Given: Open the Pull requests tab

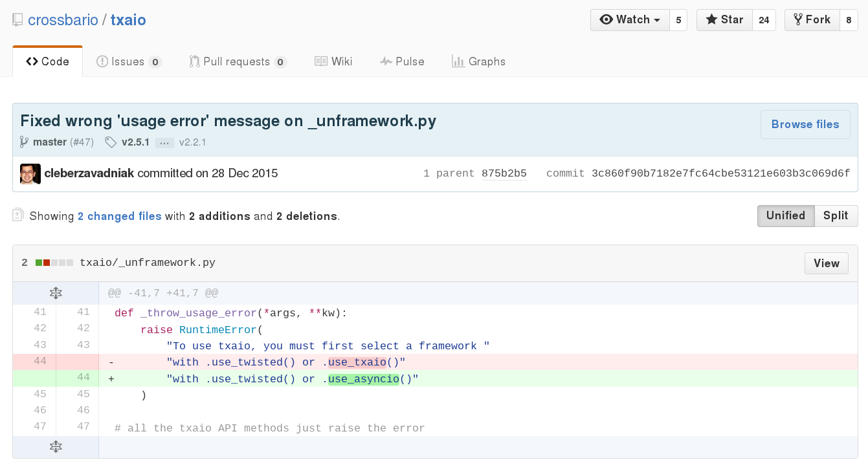Looking at the screenshot, I should [238, 61].
